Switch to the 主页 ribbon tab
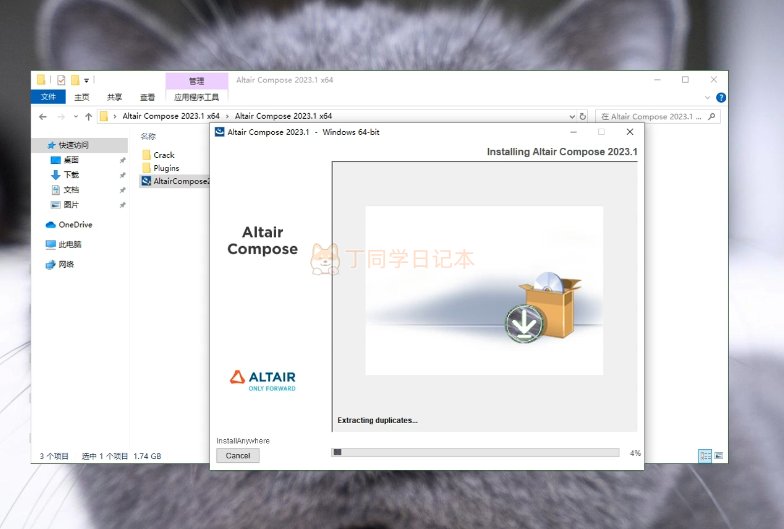Viewport: 784px width, 529px height. click(82, 97)
